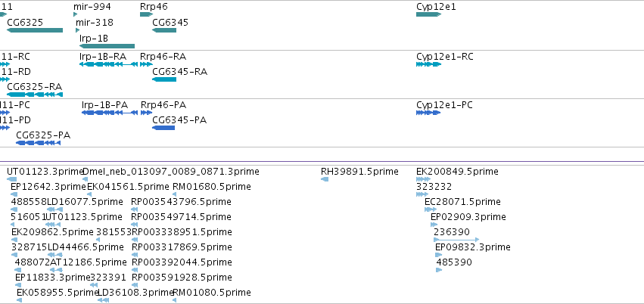This screenshot has width=644, height=304.
Task: Click the EK200849.5prime EST label
Action: click(x=457, y=172)
